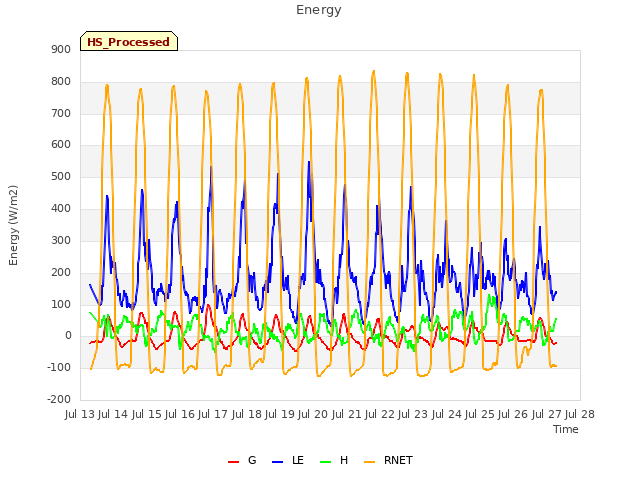Click the Jul 17 x-axis tick label

(213, 414)
